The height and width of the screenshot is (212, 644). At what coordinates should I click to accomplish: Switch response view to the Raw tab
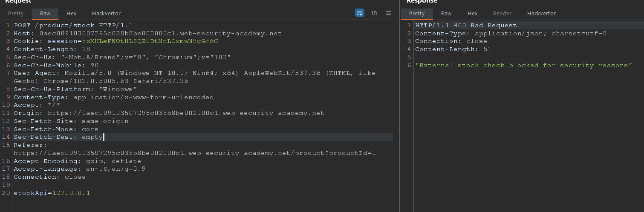click(446, 14)
